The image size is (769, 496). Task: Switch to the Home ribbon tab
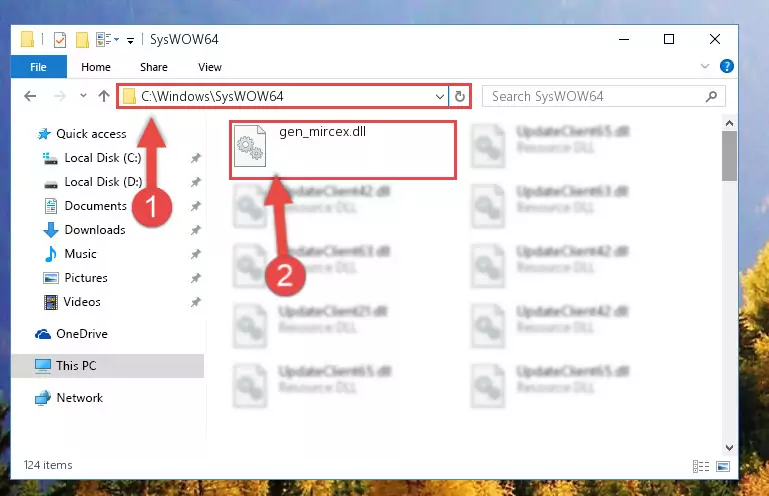click(x=96, y=67)
